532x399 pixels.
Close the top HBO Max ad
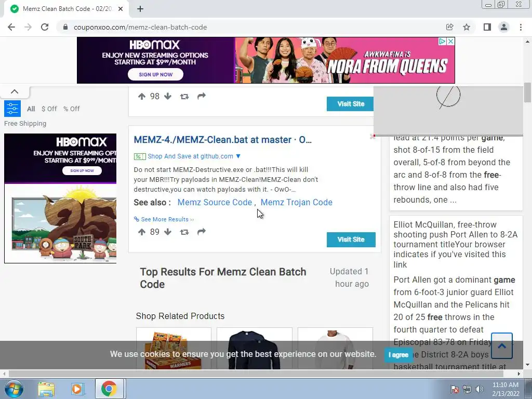(450, 42)
